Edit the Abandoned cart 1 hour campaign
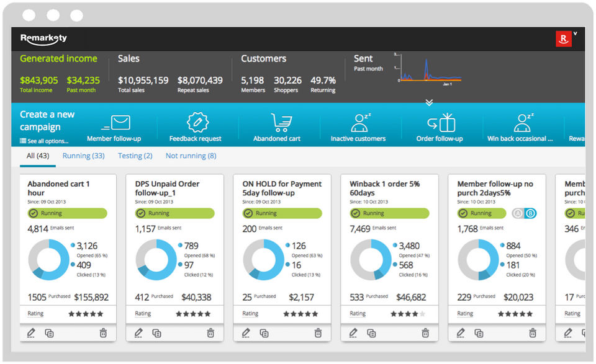Screen dimensions: 596x364 tap(31, 333)
